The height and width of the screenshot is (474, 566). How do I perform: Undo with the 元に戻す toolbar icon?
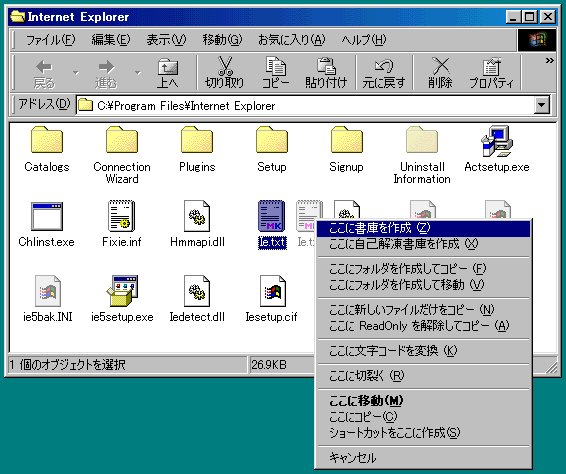(384, 74)
